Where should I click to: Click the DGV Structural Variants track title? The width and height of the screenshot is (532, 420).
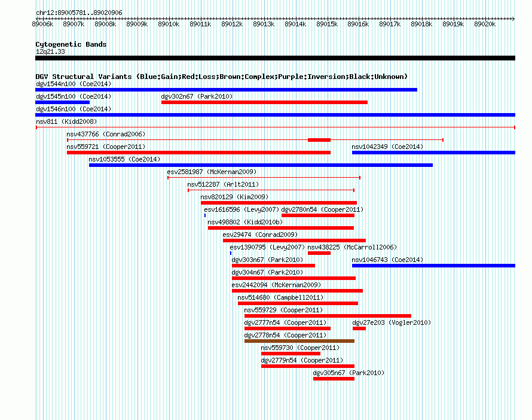[222, 77]
